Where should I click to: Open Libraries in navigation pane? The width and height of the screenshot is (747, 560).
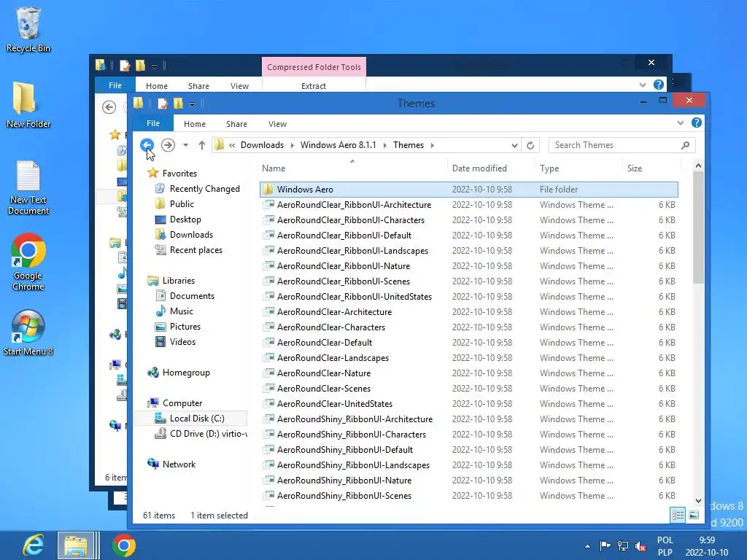[x=178, y=281]
